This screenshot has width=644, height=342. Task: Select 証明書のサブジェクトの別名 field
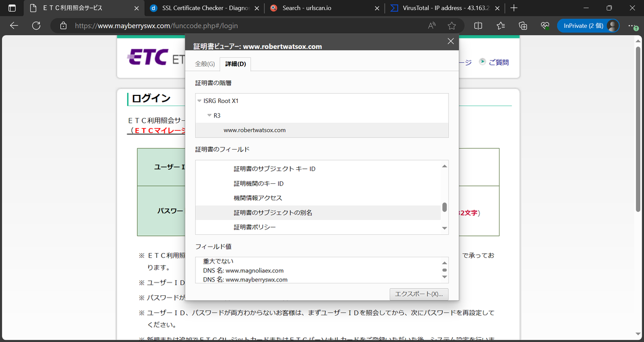tap(318, 212)
